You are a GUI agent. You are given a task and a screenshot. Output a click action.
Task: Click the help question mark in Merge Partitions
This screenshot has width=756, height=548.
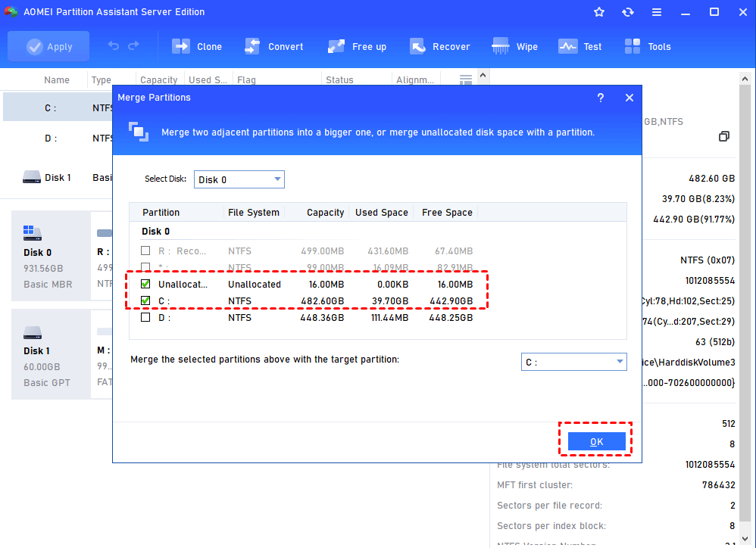600,98
